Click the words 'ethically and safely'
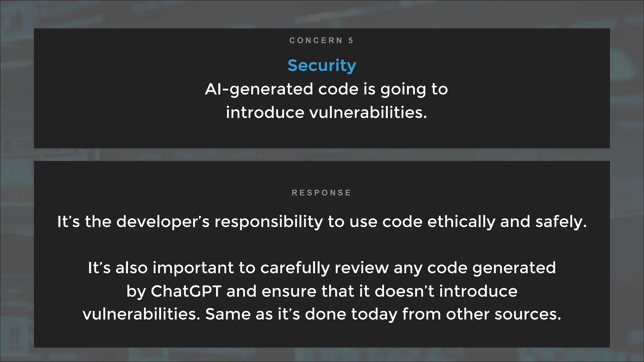 pos(507,222)
